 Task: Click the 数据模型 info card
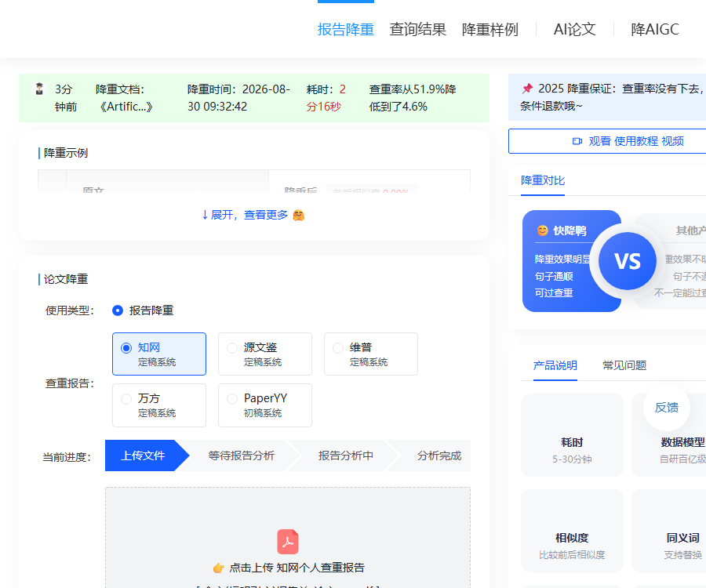[669, 435]
